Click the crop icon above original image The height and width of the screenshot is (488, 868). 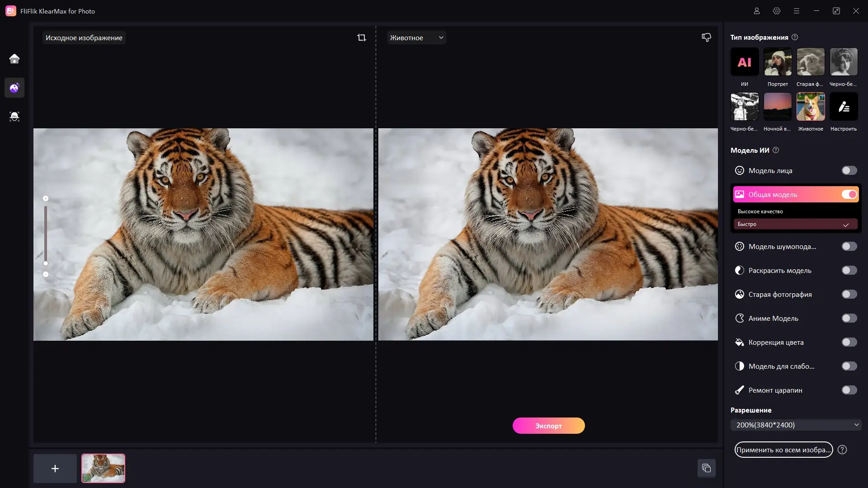(362, 38)
